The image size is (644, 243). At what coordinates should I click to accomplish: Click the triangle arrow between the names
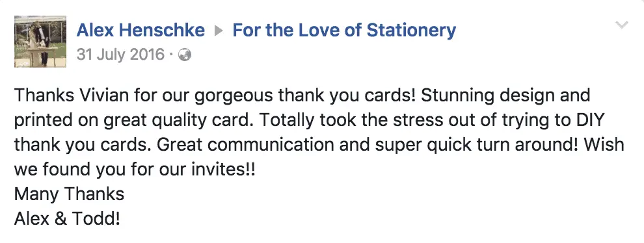click(219, 31)
